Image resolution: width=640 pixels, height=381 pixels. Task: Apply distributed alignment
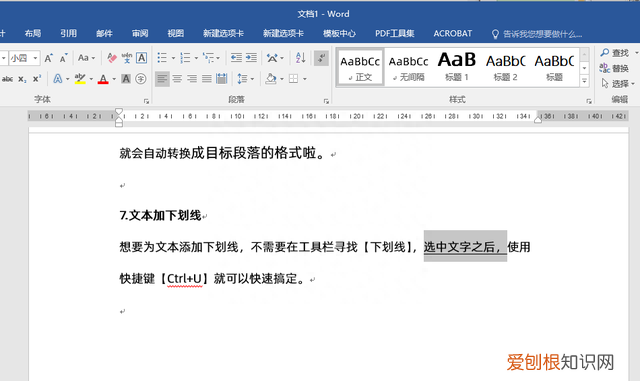[221, 79]
